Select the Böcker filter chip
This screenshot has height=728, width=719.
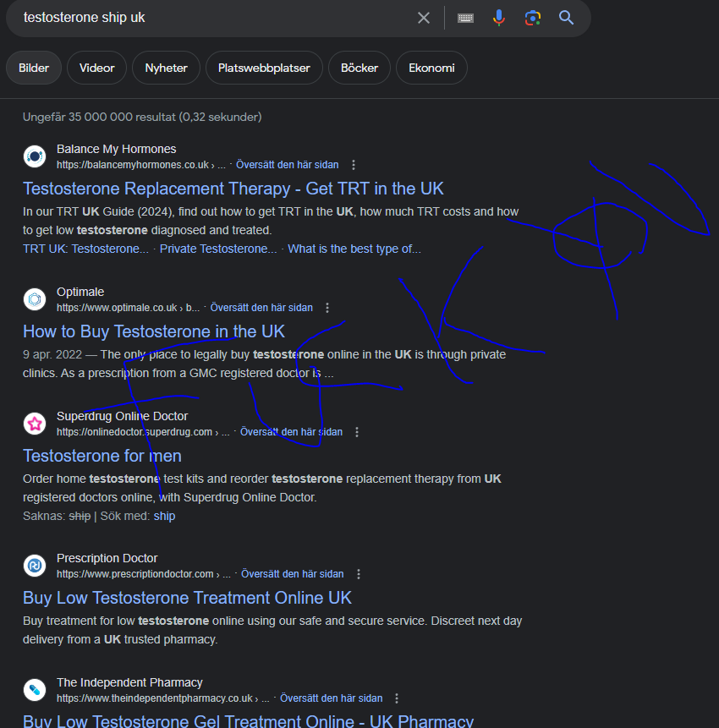tap(359, 68)
